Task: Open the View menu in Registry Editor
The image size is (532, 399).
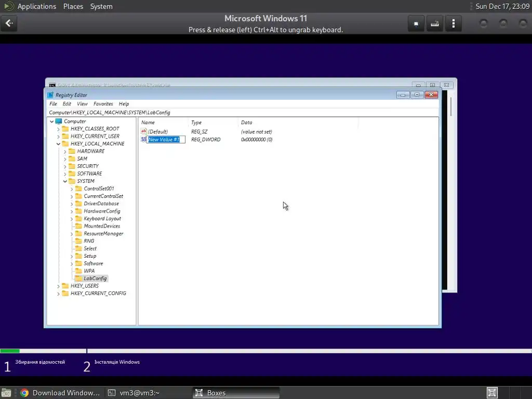Action: tap(82, 104)
